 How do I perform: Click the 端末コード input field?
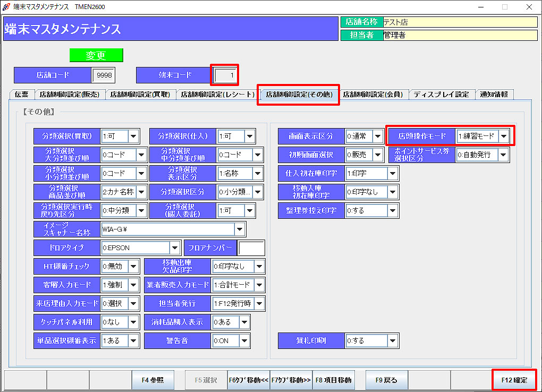click(x=225, y=75)
